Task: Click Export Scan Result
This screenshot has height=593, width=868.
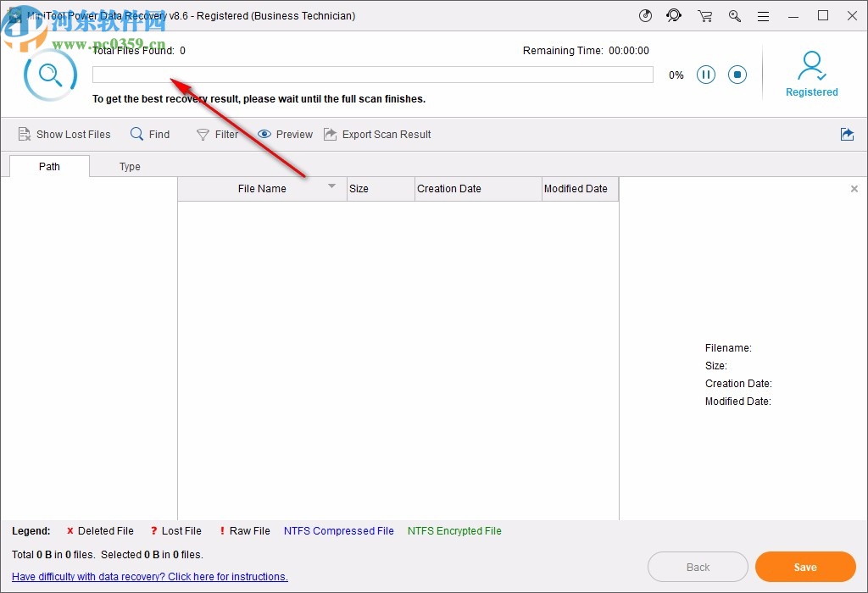Action: pyautogui.click(x=377, y=135)
